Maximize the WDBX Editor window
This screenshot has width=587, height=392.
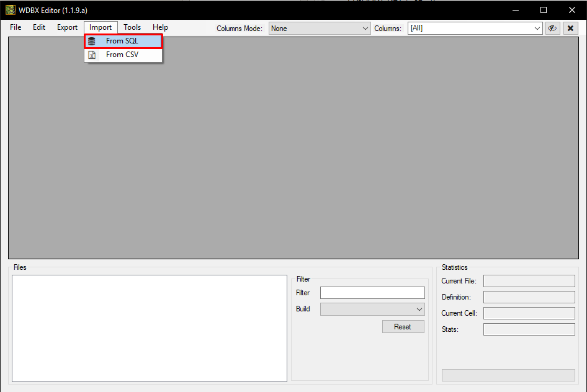[544, 10]
